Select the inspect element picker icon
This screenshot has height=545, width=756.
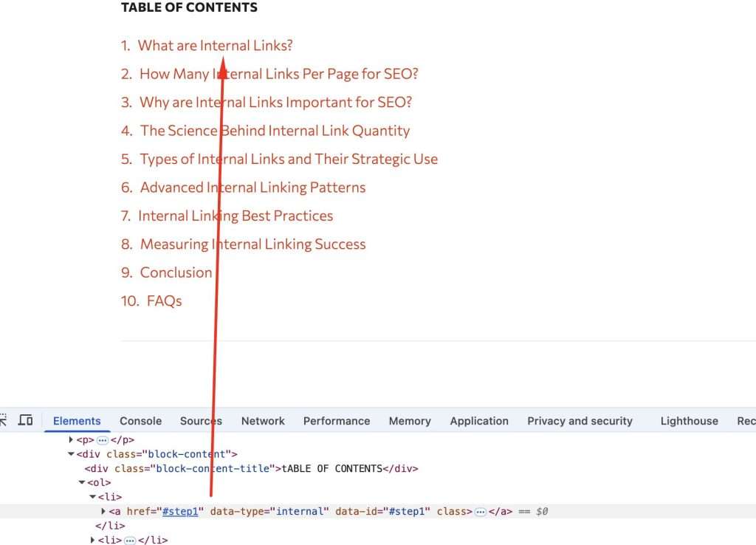click(x=3, y=420)
